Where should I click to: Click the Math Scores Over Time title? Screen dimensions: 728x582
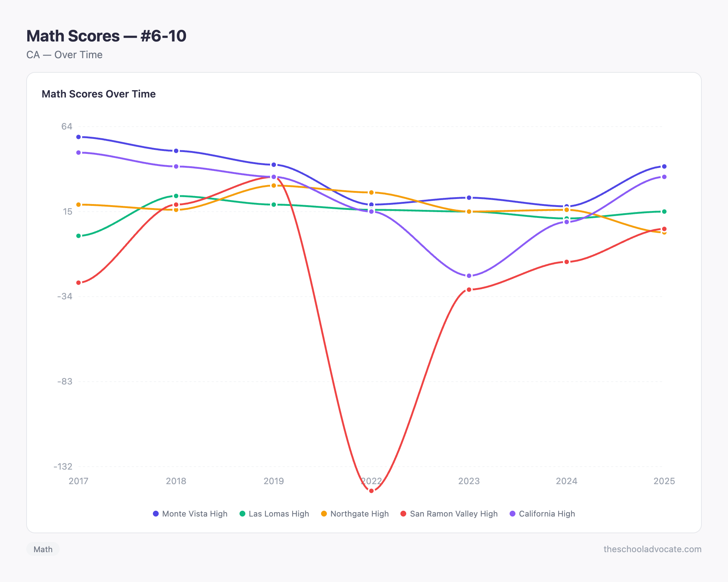click(99, 94)
